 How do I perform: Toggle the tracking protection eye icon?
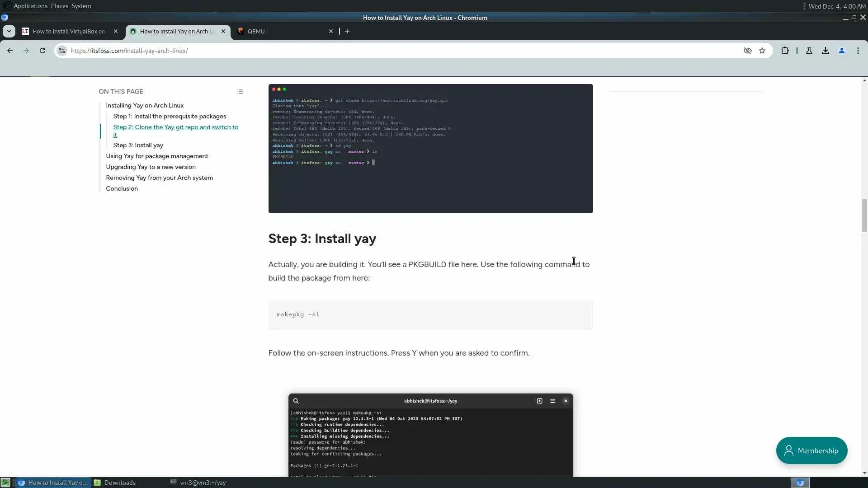point(748,51)
